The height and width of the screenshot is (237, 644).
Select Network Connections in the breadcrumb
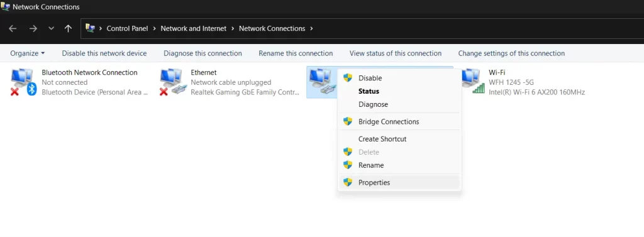[272, 28]
